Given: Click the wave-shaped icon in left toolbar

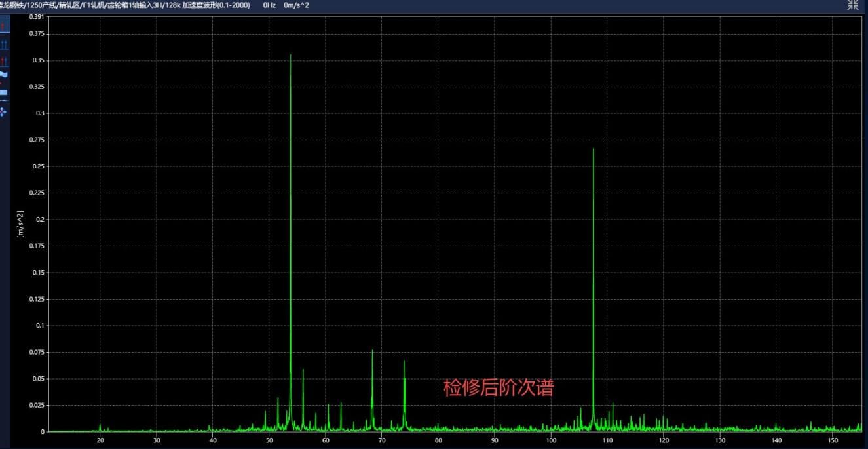Looking at the screenshot, I should [5, 75].
